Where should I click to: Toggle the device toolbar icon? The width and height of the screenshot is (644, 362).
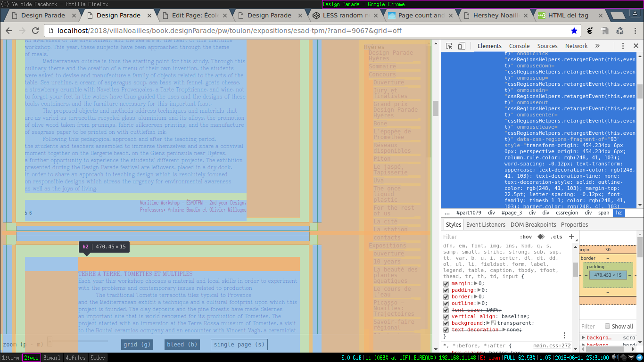coord(462,46)
